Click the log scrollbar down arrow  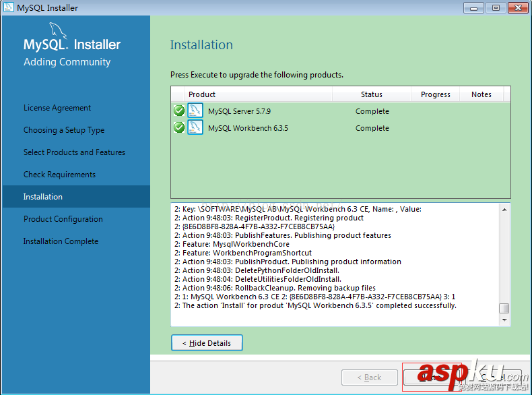(x=504, y=320)
